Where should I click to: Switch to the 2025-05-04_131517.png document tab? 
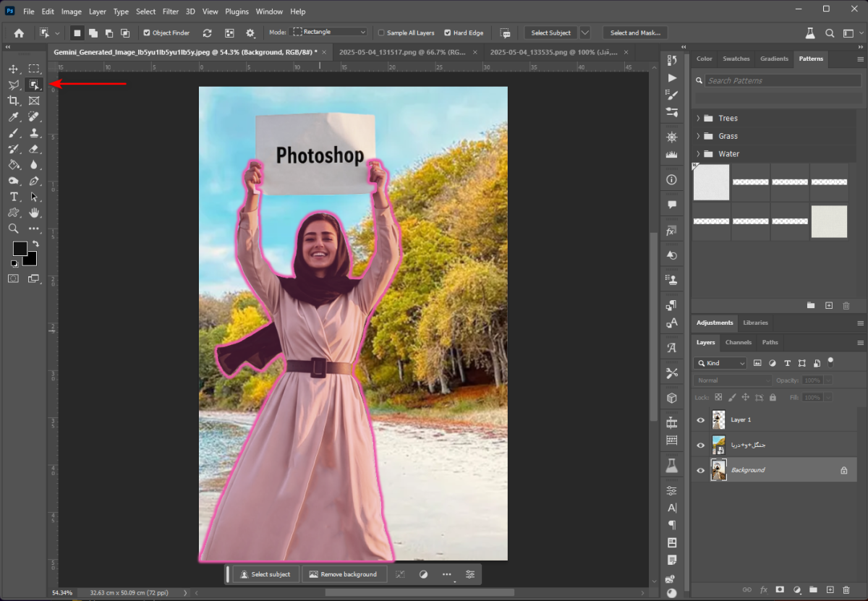401,52
